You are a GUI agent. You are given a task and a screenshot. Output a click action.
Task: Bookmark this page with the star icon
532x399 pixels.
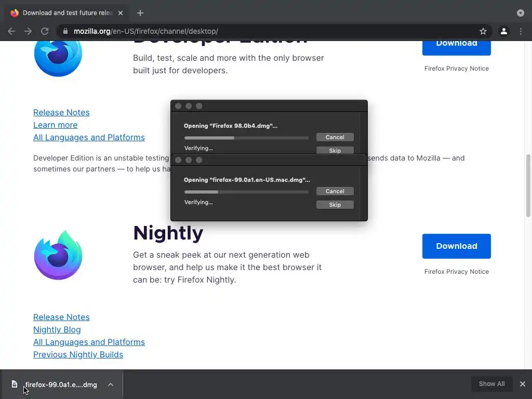pyautogui.click(x=483, y=31)
